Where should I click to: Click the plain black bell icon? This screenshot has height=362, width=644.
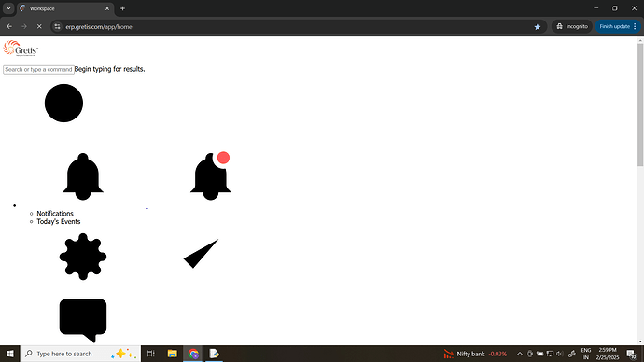[x=83, y=176]
